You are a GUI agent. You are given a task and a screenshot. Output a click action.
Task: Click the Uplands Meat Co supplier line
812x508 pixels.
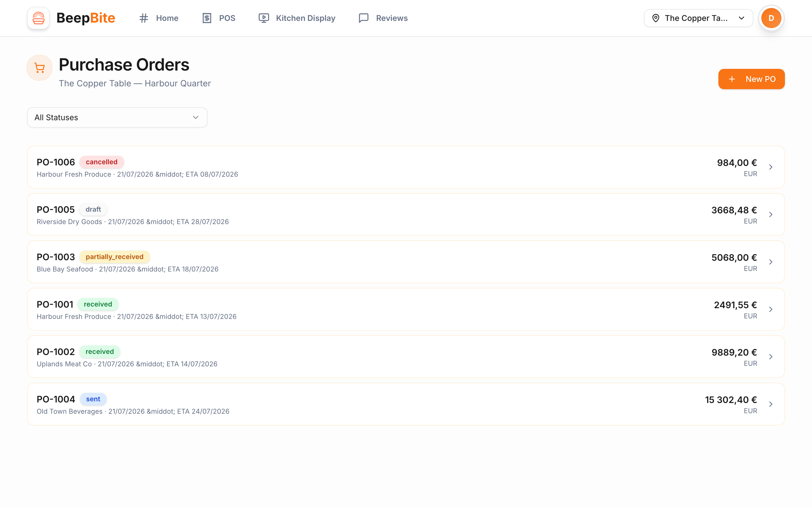tap(127, 364)
